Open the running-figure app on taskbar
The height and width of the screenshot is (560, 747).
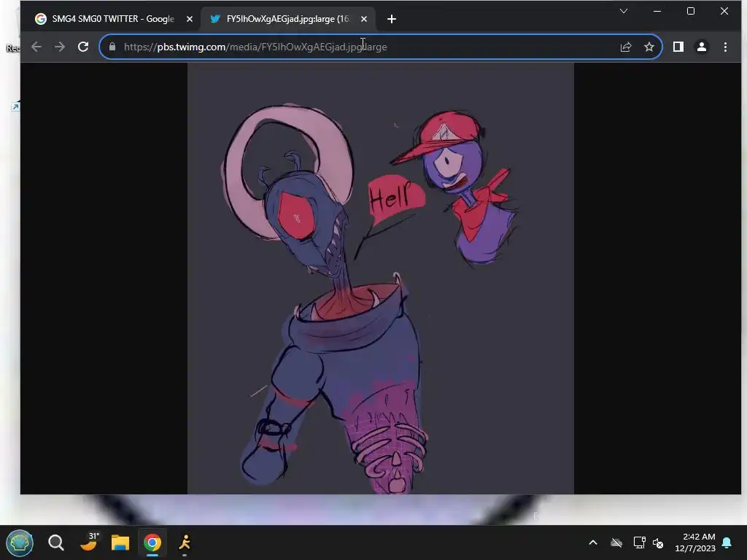[x=185, y=542]
